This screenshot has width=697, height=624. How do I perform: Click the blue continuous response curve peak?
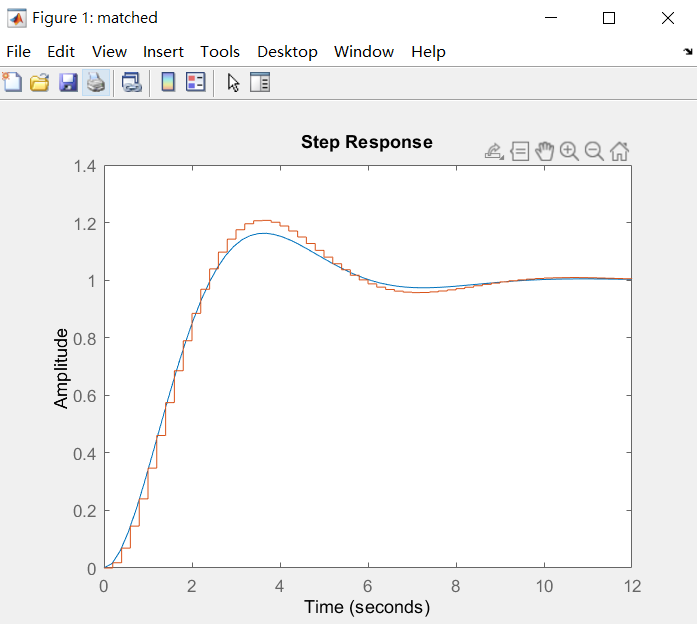pos(265,233)
